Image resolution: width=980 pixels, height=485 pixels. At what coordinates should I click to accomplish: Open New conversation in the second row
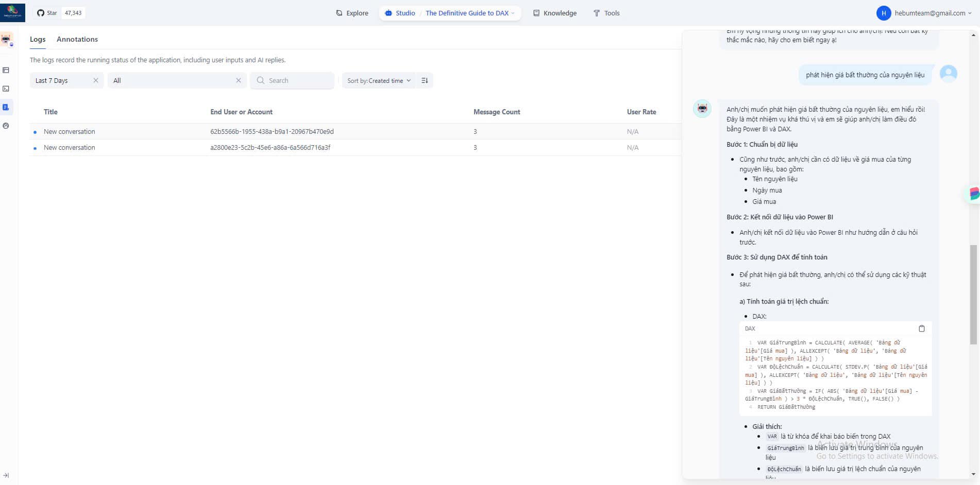70,147
